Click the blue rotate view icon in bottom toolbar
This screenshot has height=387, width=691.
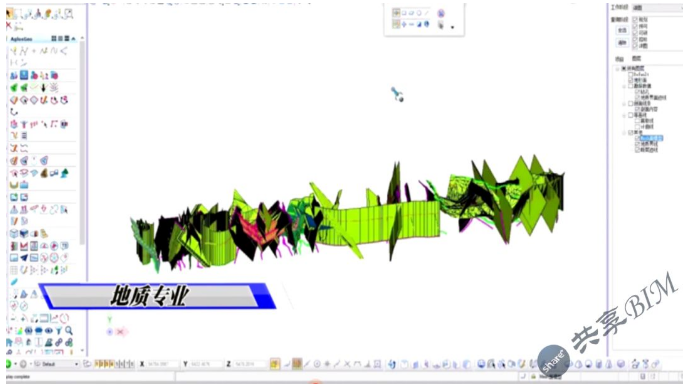pyautogui.click(x=391, y=364)
